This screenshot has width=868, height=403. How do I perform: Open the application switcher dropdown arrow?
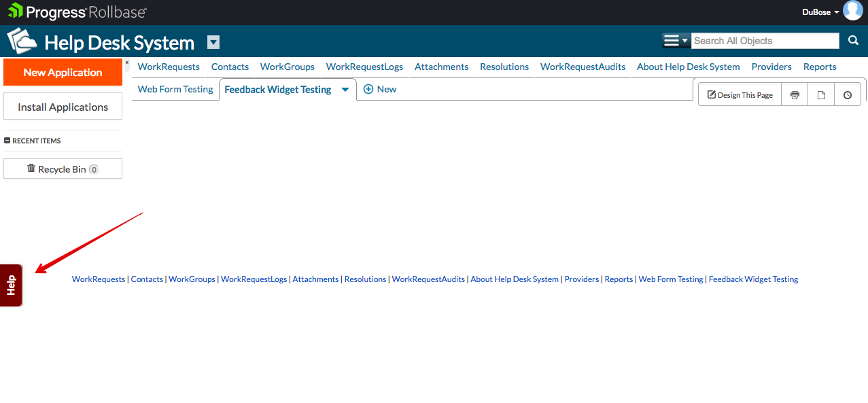click(x=213, y=43)
